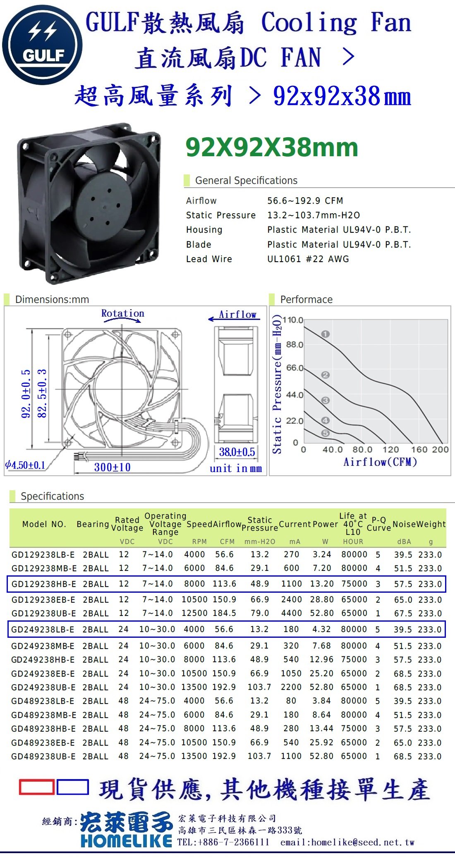The height and width of the screenshot is (868, 455).
Task: Click the 高雄市三民區林森一路333號 address
Action: pyautogui.click(x=240, y=830)
